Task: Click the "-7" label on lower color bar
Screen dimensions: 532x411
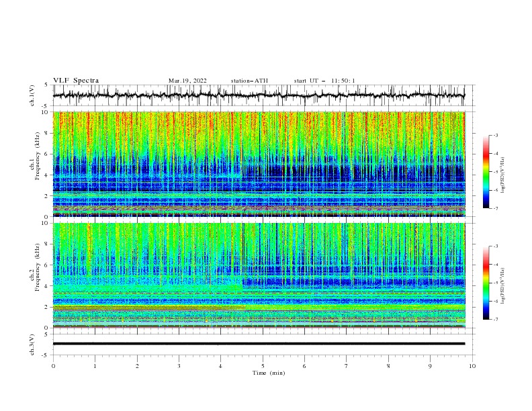Action: click(x=496, y=320)
